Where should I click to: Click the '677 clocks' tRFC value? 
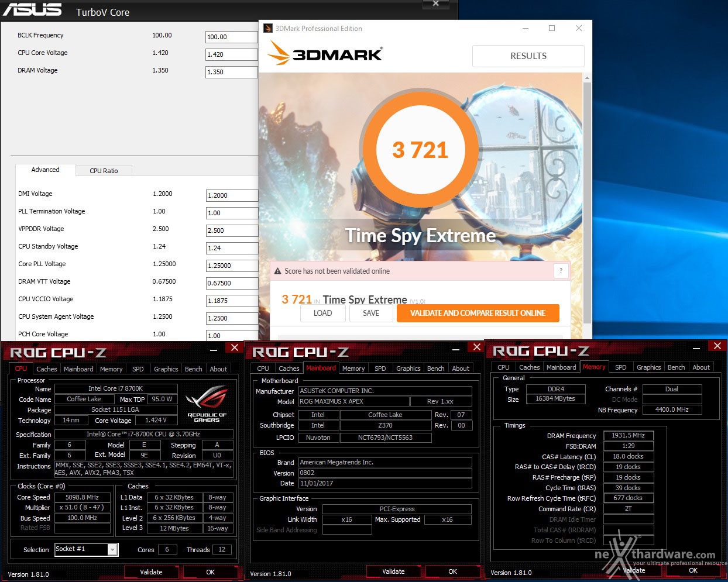[x=629, y=498]
